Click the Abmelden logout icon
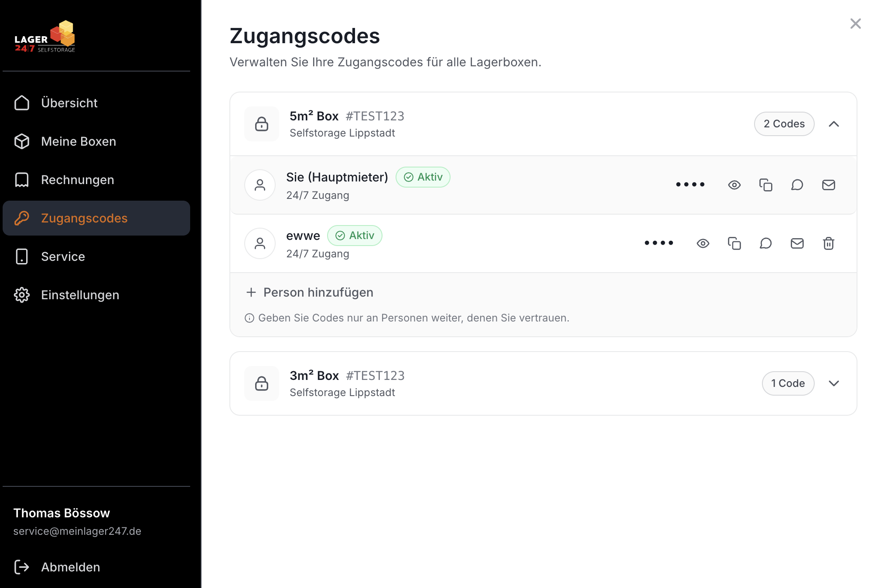881x588 pixels. pos(21,567)
